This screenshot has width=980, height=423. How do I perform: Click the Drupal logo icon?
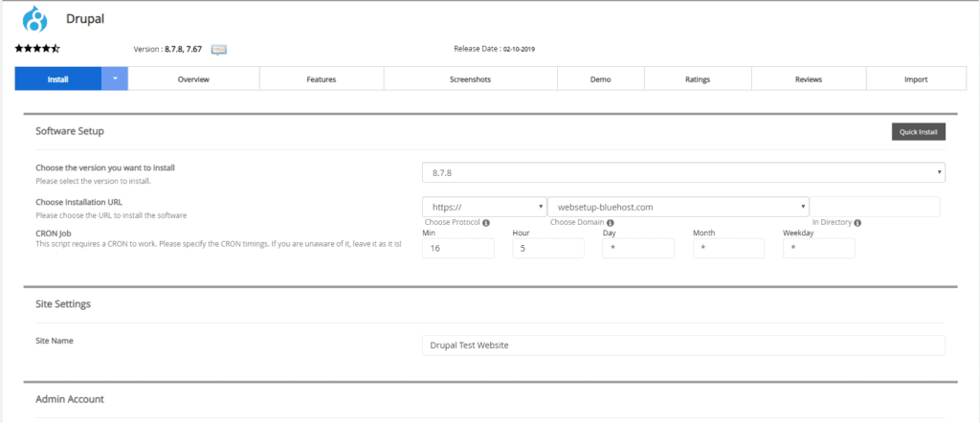click(34, 19)
